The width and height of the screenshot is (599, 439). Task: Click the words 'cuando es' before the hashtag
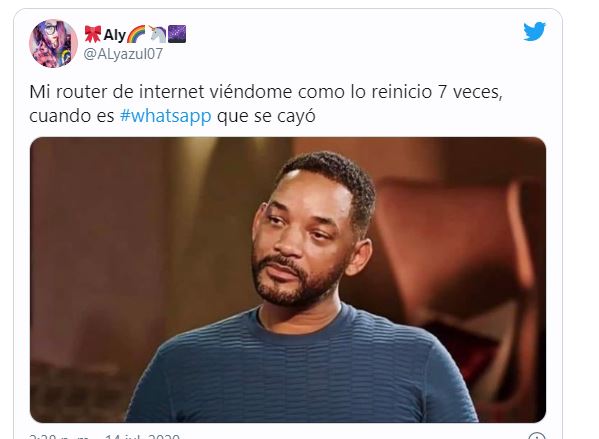72,116
